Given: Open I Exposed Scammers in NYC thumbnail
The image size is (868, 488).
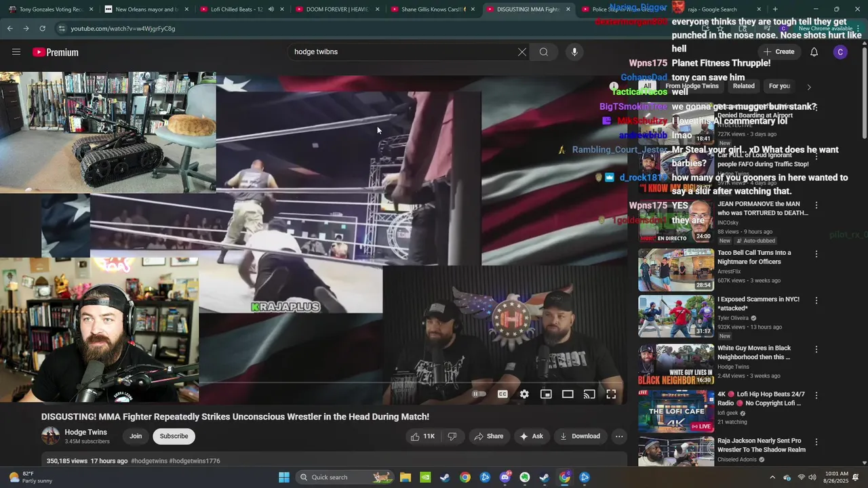Looking at the screenshot, I should pyautogui.click(x=676, y=317).
